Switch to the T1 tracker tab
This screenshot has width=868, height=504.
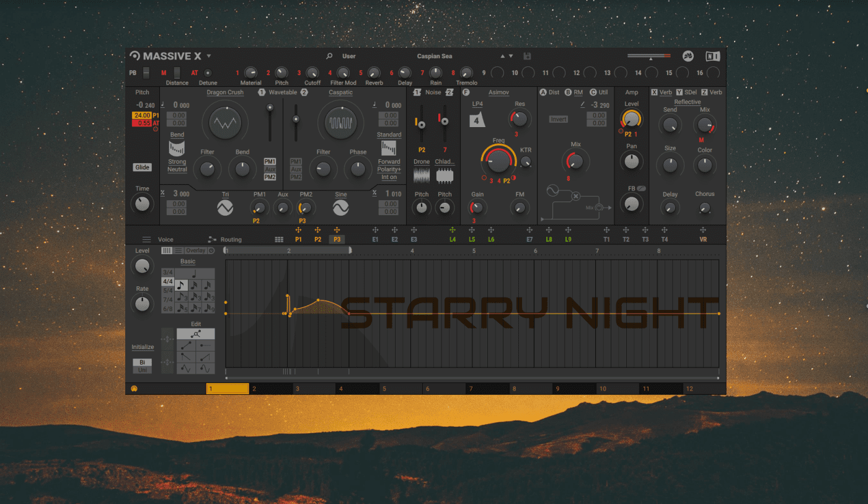coord(606,239)
